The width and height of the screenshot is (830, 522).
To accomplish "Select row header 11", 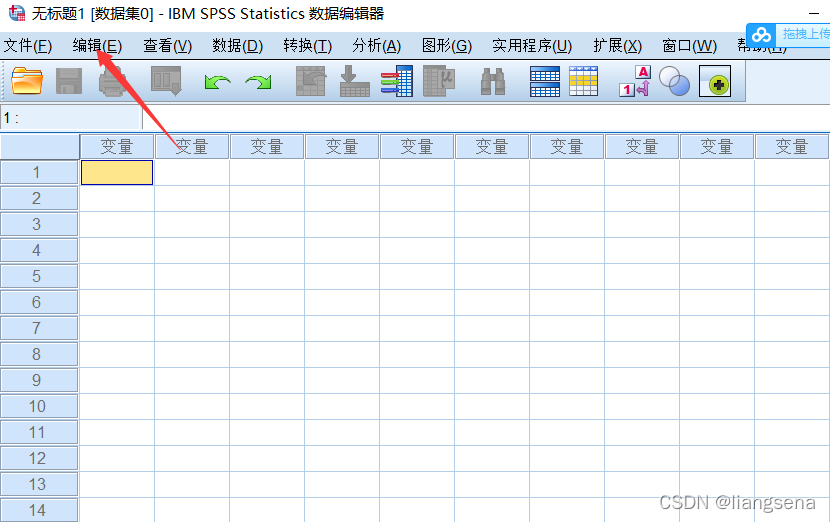I will (39, 433).
